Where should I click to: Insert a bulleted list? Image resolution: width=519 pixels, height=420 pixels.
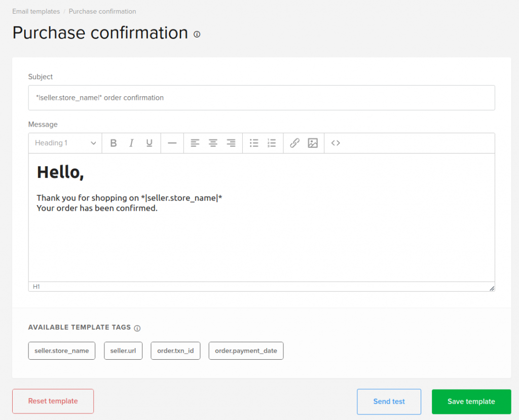click(x=254, y=143)
